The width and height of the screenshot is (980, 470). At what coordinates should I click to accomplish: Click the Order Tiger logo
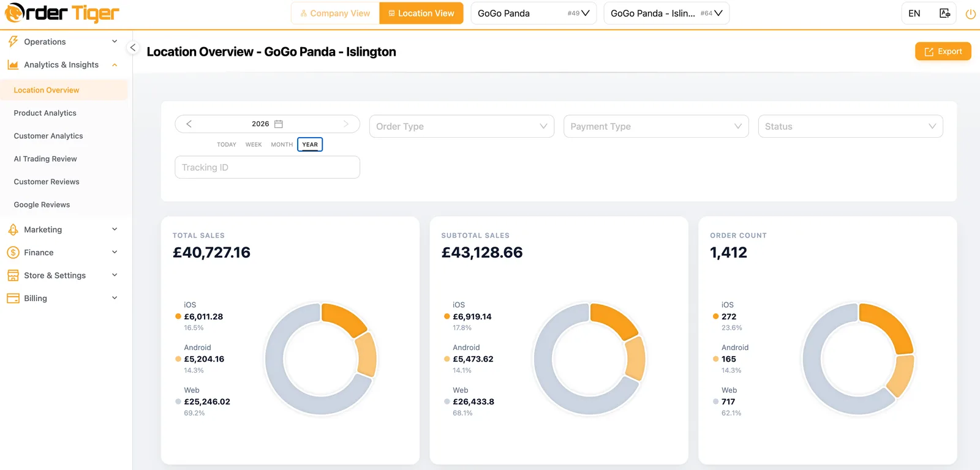(x=62, y=13)
